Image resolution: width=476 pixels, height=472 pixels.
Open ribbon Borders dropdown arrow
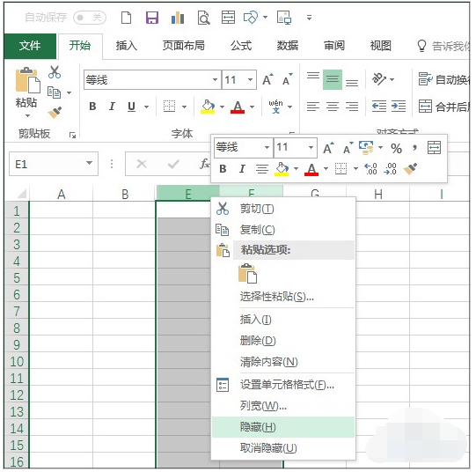click(x=184, y=107)
